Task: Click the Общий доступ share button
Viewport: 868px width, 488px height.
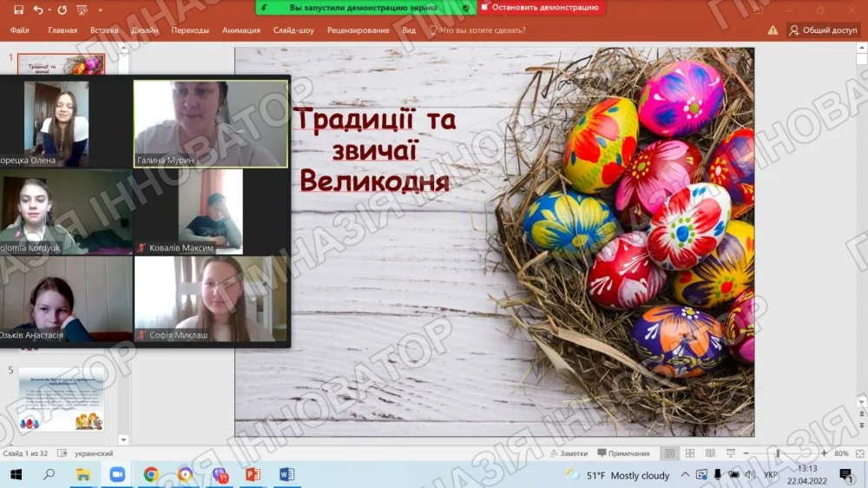Action: pos(824,30)
